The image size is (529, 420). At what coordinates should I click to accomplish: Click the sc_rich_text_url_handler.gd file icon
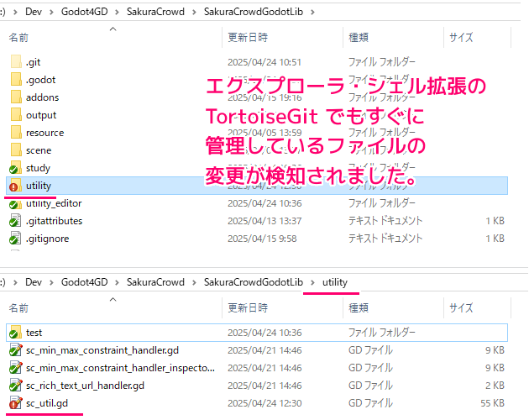tap(15, 386)
